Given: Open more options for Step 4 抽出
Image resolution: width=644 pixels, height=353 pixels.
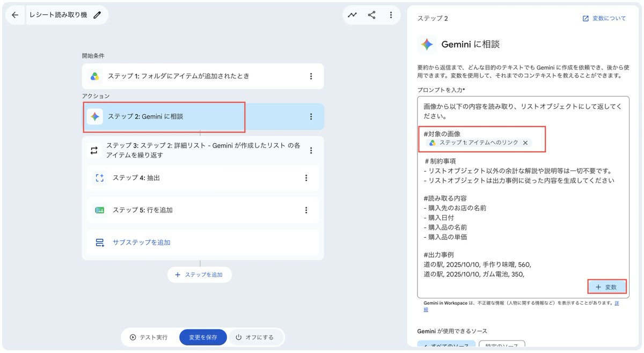Looking at the screenshot, I should 306,178.
